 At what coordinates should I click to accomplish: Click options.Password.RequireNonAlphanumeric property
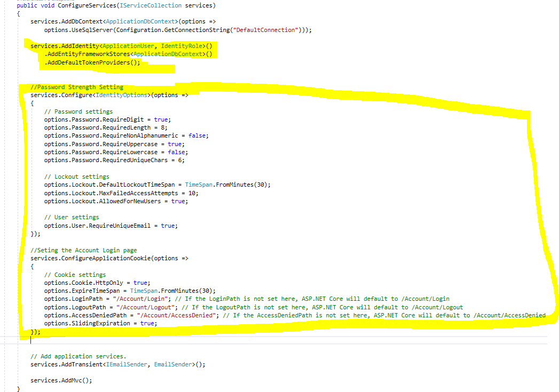pos(111,135)
